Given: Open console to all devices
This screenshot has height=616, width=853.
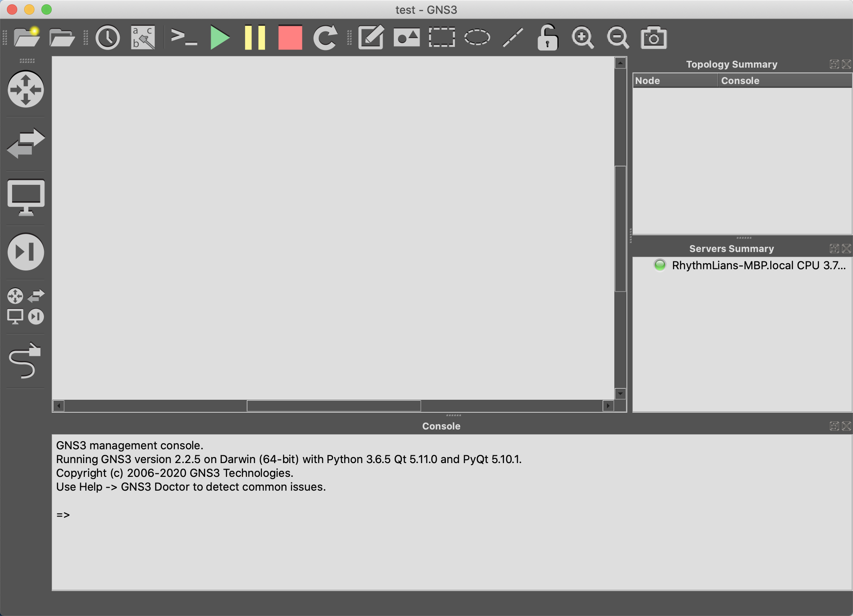Looking at the screenshot, I should pos(184,37).
